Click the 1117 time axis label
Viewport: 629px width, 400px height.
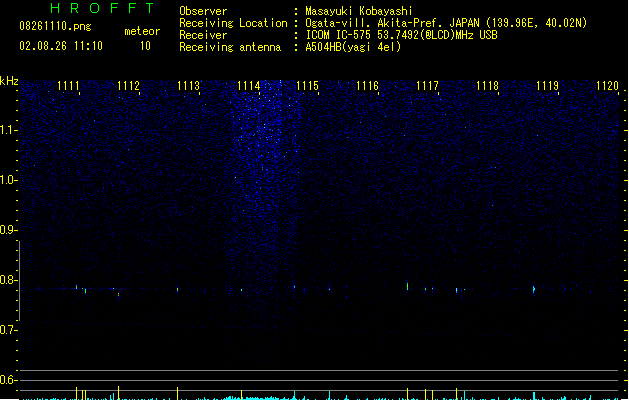pos(427,86)
